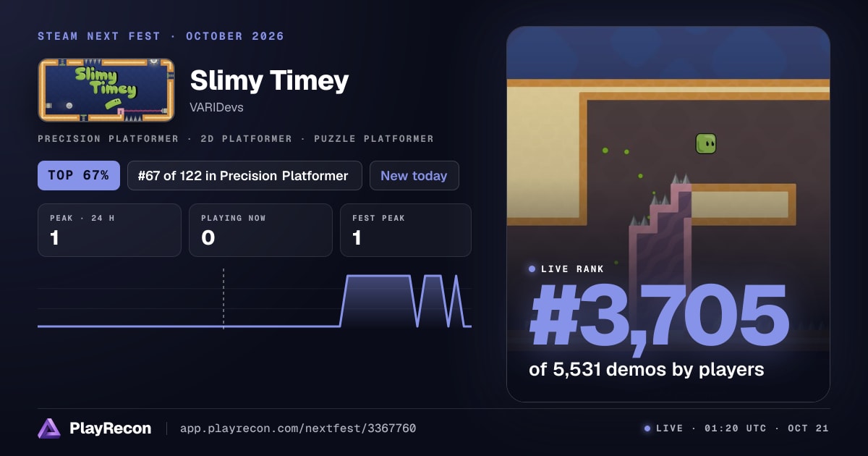Click the OCT 21 date in footer
The image size is (868, 456).
[808, 428]
